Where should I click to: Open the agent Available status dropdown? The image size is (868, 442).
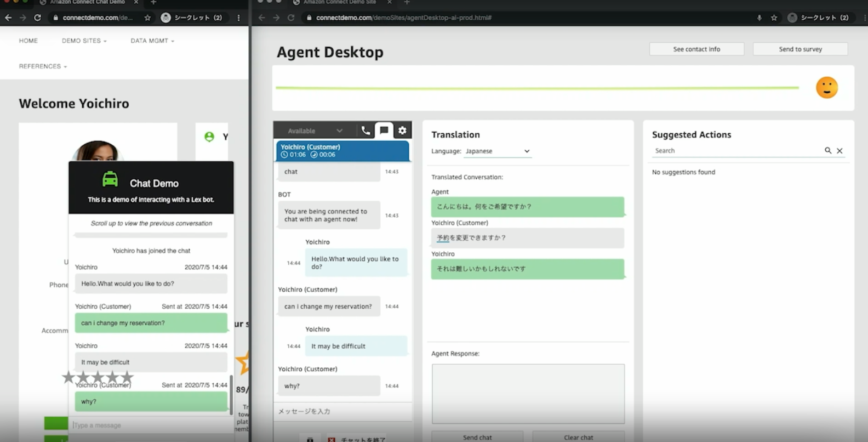click(315, 131)
